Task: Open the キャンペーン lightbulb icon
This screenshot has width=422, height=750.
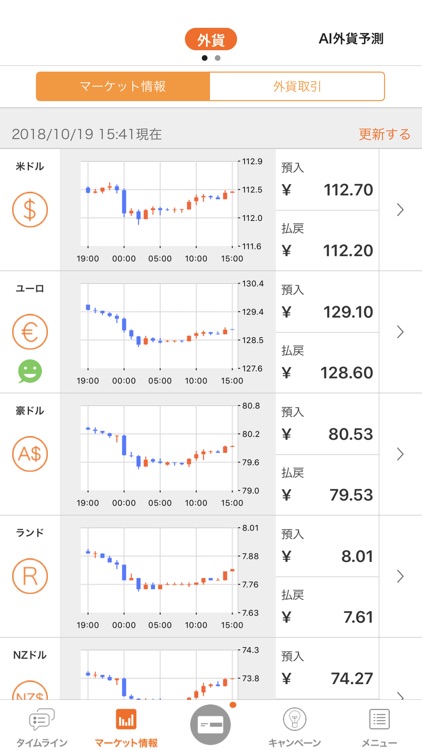Action: tap(295, 719)
